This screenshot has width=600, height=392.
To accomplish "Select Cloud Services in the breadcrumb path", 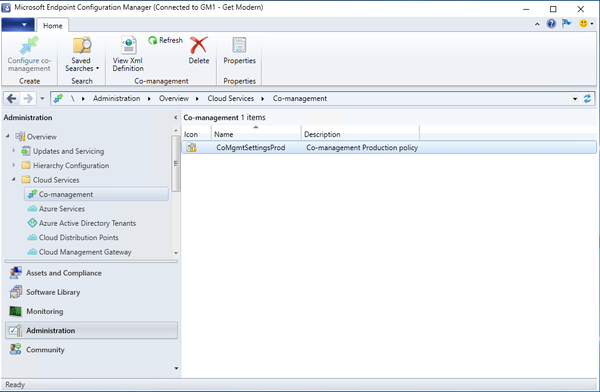I will pyautogui.click(x=230, y=98).
